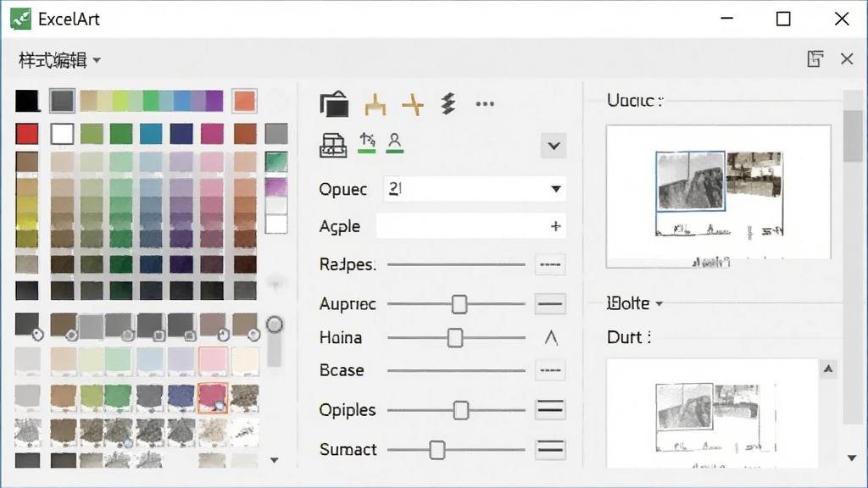Select the gray swatch at second row end
868x488 pixels.
(x=276, y=134)
